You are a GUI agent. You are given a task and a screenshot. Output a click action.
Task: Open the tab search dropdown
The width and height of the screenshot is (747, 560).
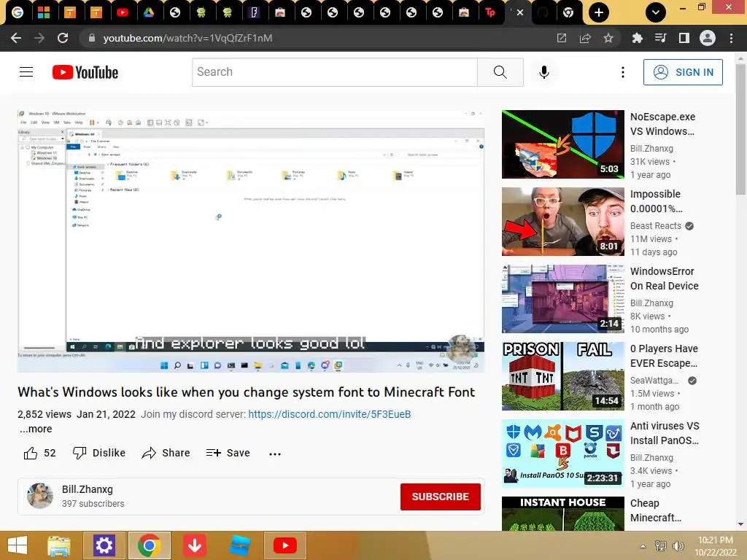click(x=656, y=12)
